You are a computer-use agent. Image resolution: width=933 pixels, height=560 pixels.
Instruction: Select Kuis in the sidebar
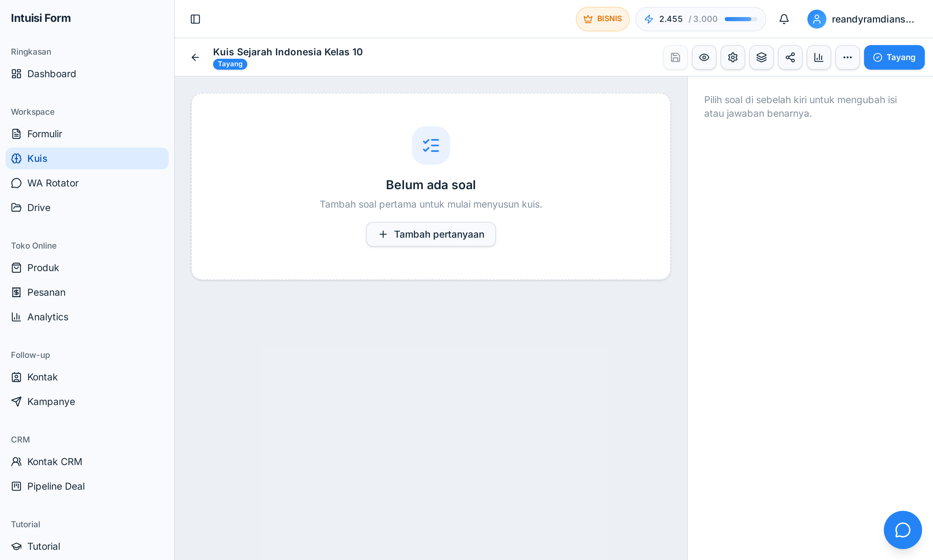click(87, 158)
